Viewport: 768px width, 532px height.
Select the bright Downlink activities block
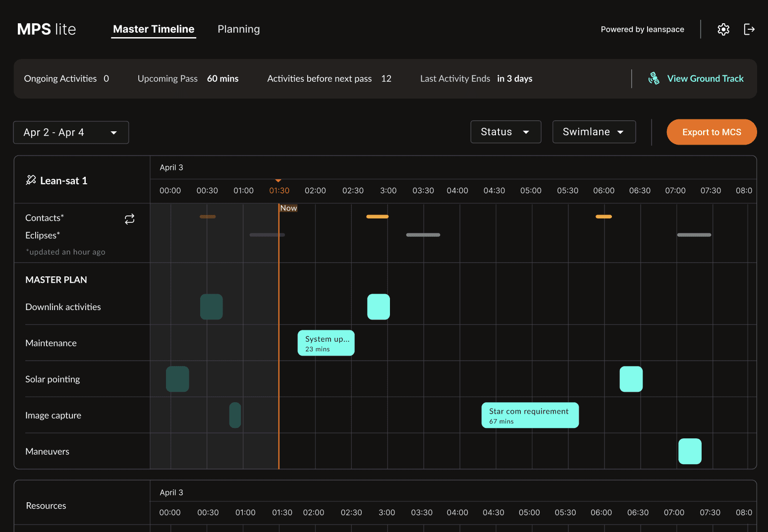379,307
